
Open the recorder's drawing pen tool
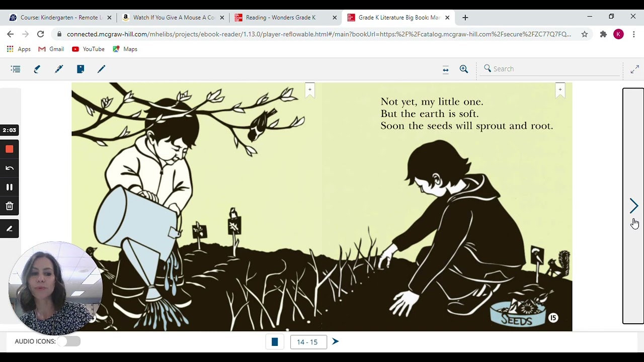(x=9, y=229)
